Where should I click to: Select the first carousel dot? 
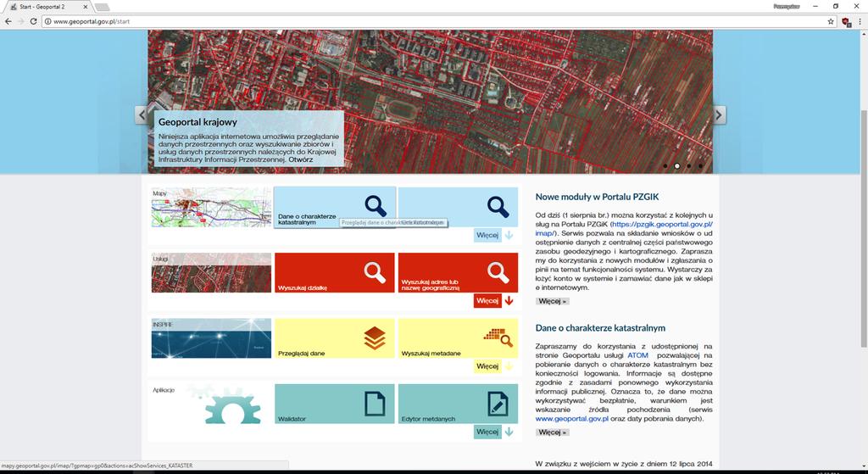[665, 165]
